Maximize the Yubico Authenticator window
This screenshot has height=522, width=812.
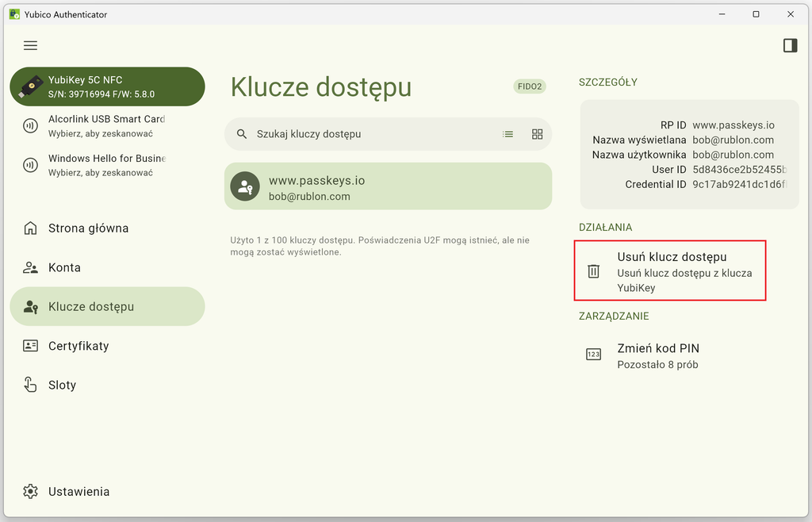[756, 14]
